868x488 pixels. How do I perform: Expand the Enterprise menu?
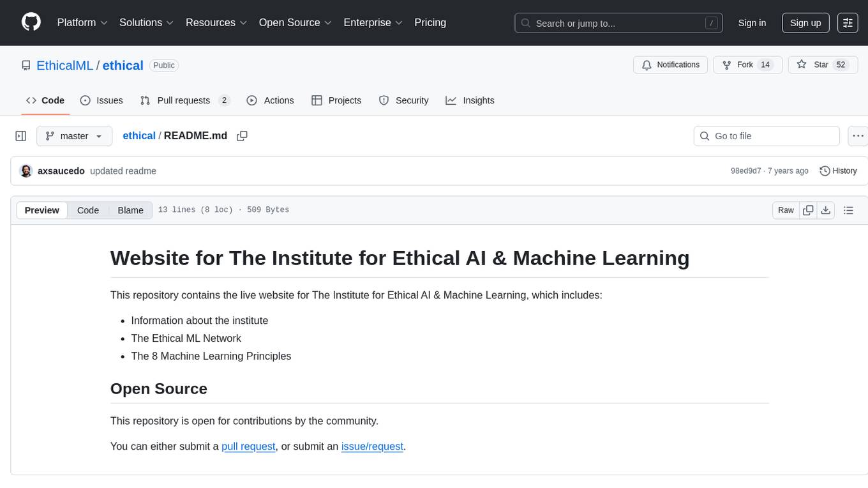pos(373,22)
